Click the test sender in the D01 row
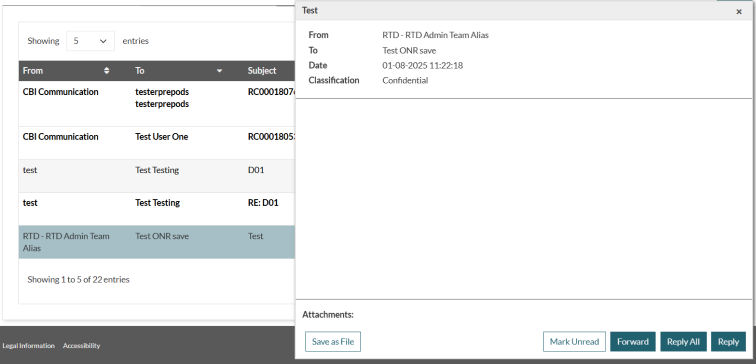Screen dimensions: 756x364 pos(30,170)
